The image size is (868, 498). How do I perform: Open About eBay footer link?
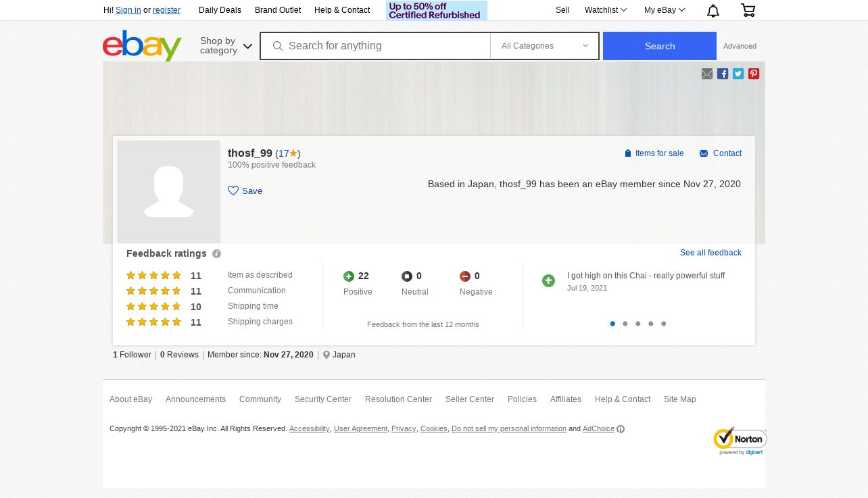click(130, 399)
